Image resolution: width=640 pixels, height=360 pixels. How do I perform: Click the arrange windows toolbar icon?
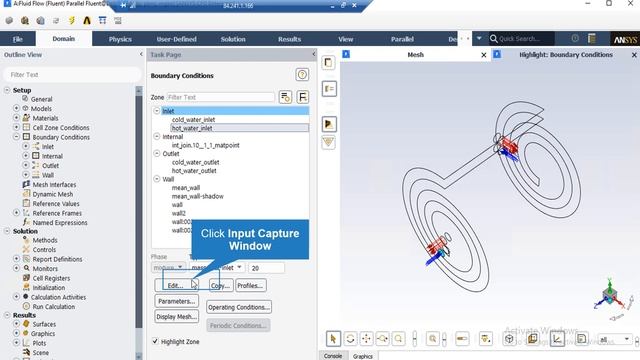102,20
